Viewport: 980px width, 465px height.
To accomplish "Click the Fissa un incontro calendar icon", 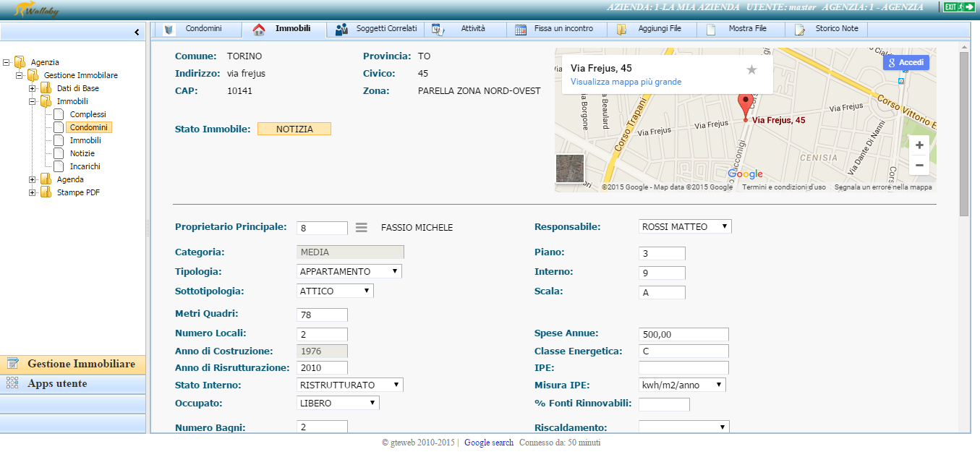I will click(x=521, y=30).
